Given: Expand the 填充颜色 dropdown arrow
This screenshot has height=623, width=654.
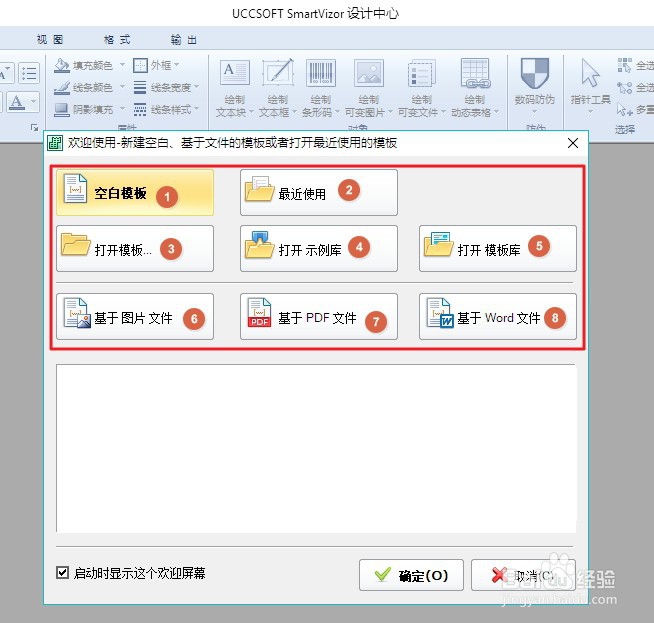Looking at the screenshot, I should [122, 65].
